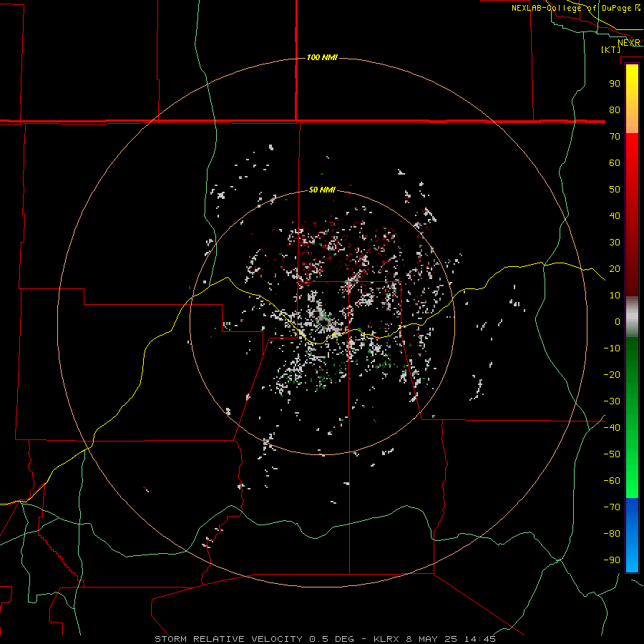The width and height of the screenshot is (644, 644).
Task: Click the 90 value on velocity scale
Action: [x=615, y=84]
